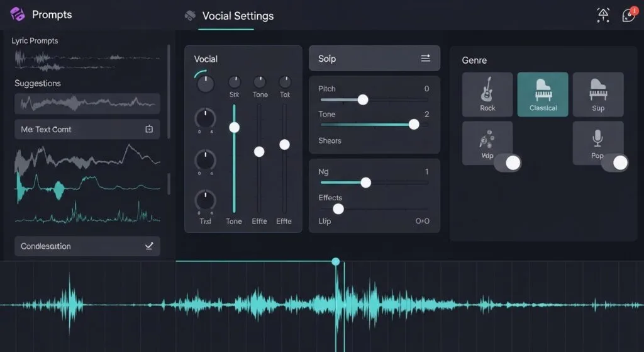The height and width of the screenshot is (352, 644).
Task: Click the Tone knob at top
Action: coord(260,82)
